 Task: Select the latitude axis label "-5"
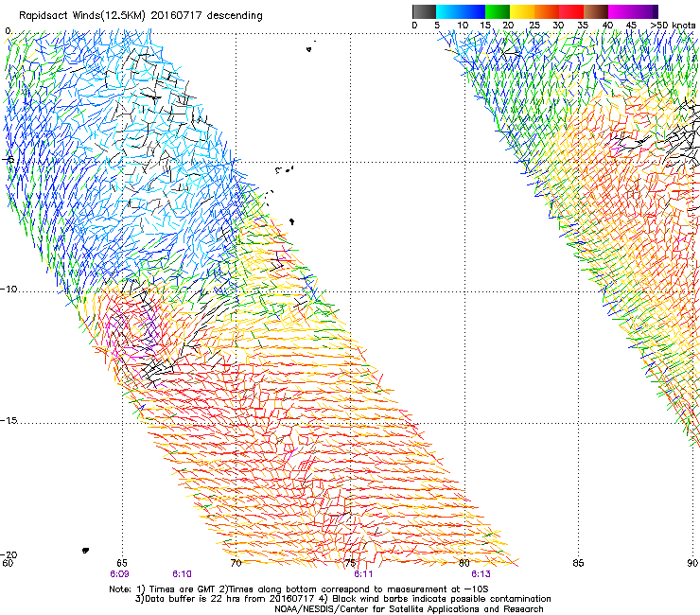pyautogui.click(x=8, y=159)
